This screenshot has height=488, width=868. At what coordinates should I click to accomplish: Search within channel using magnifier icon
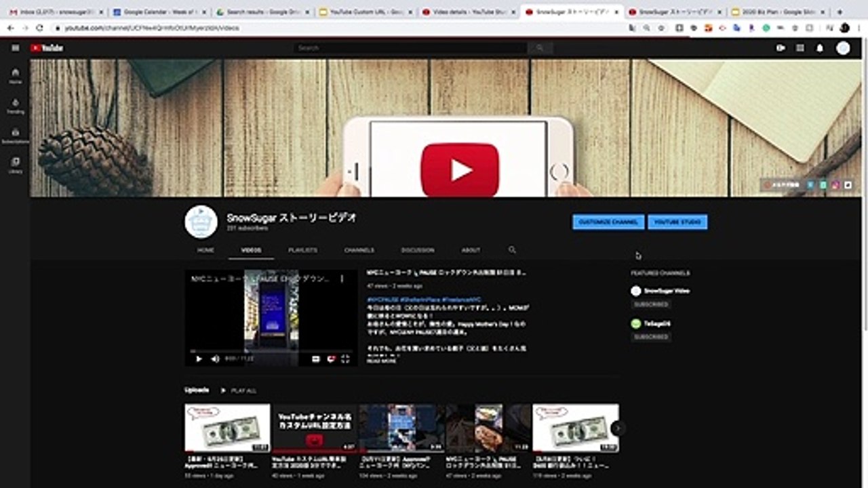coord(512,250)
